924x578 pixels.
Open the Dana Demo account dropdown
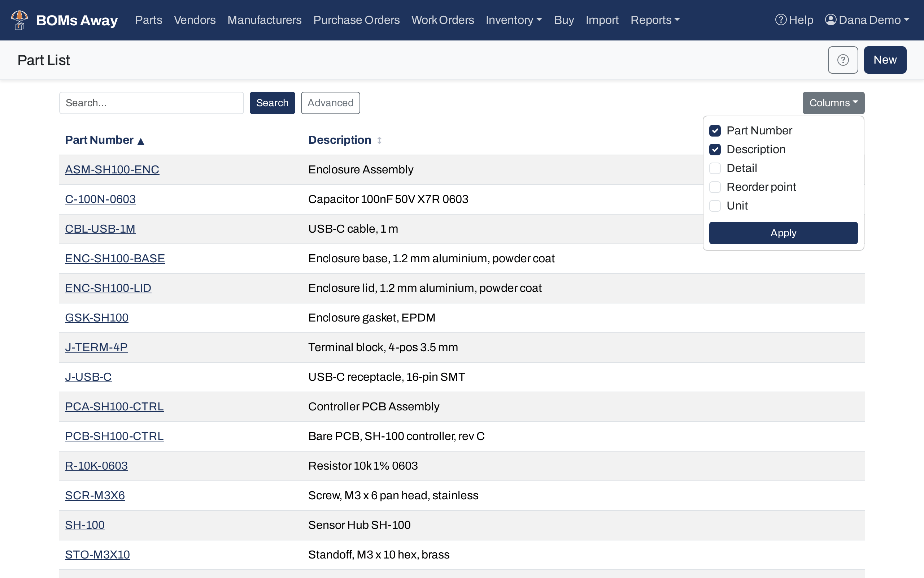point(867,20)
